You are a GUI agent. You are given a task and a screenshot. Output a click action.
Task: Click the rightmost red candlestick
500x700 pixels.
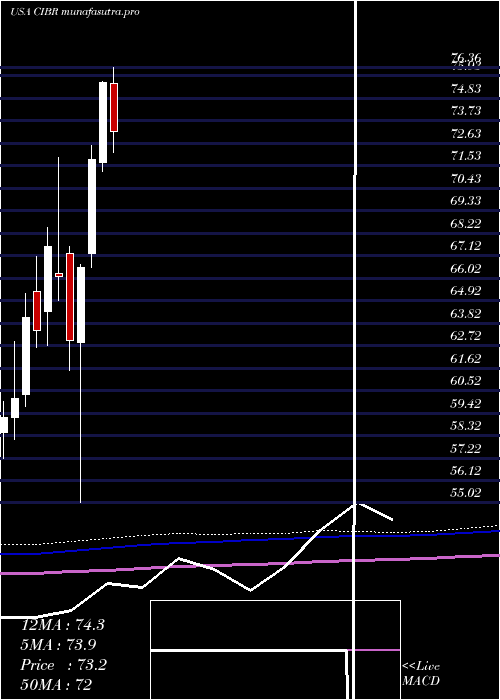click(x=114, y=107)
